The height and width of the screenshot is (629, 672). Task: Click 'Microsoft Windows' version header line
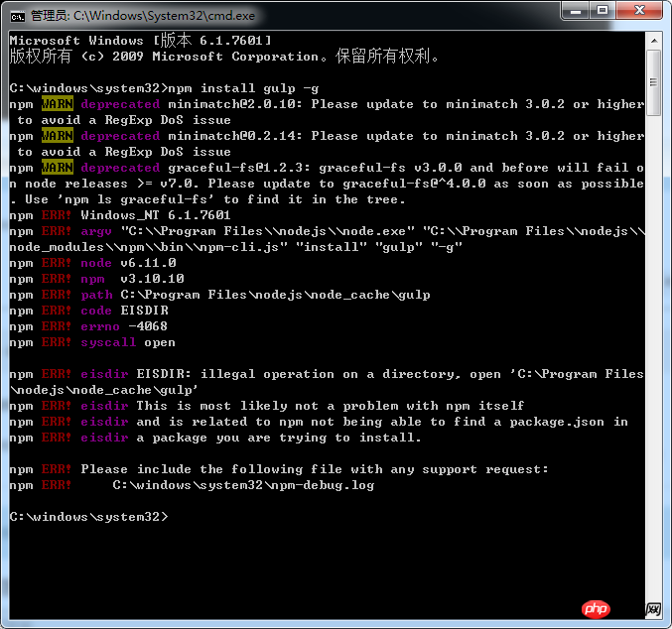[x=141, y=41]
